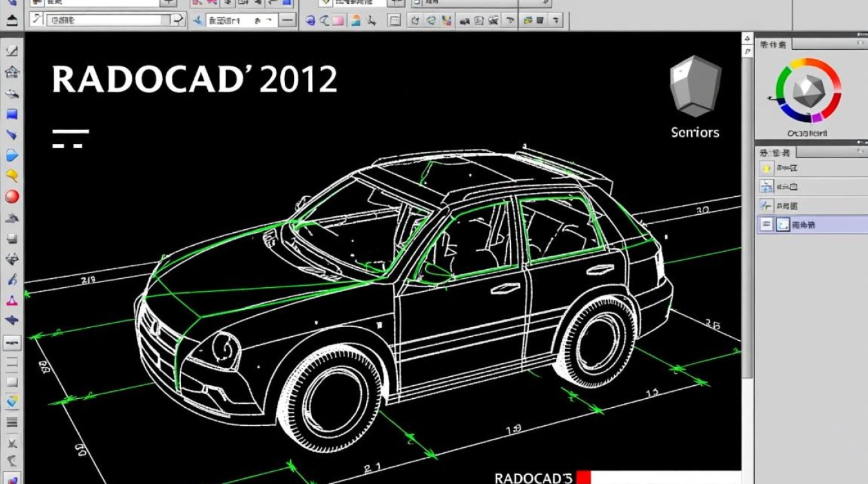The image size is (868, 484).
Task: Click the horizontal lines icon in left toolbar
Action: pyautogui.click(x=12, y=423)
